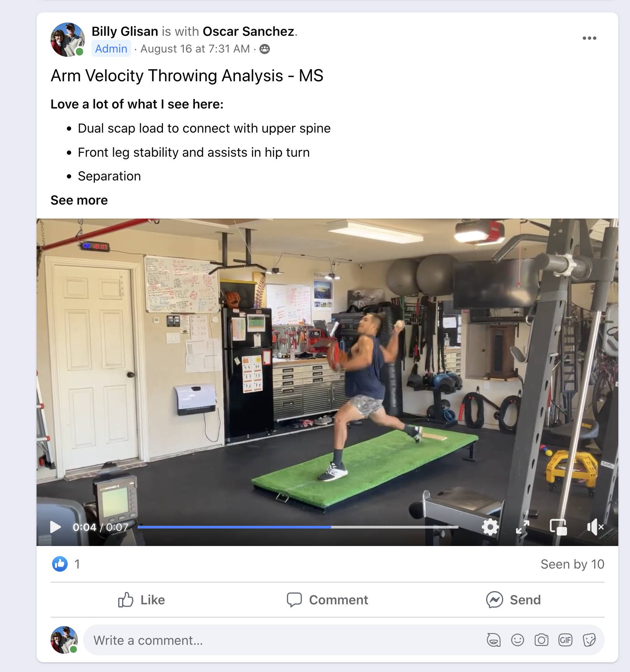Unmute the video sound
This screenshot has width=630, height=672.
[595, 527]
